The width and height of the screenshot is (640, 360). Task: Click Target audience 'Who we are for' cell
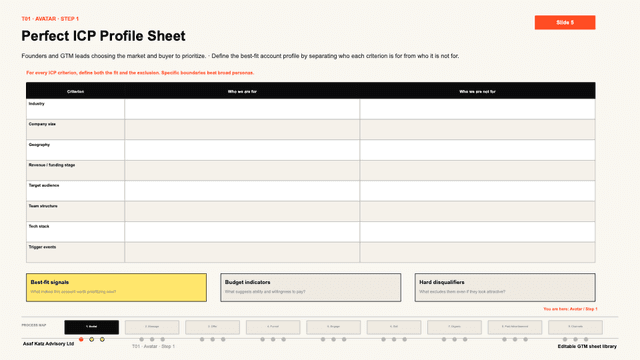tap(242, 191)
